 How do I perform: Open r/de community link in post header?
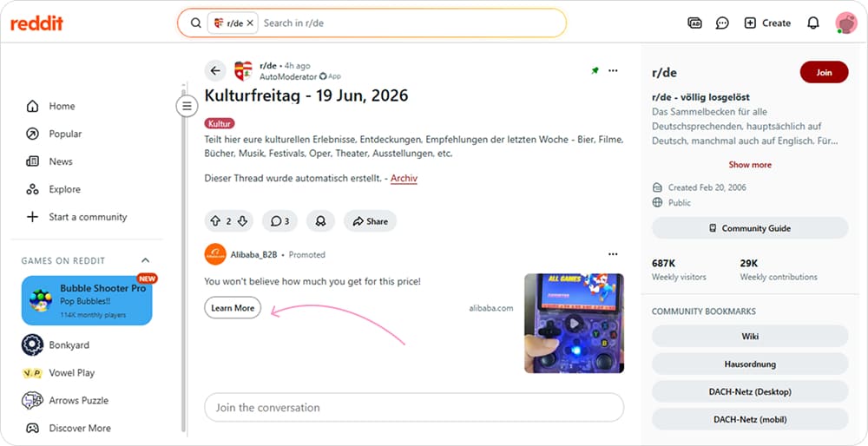pyautogui.click(x=268, y=66)
